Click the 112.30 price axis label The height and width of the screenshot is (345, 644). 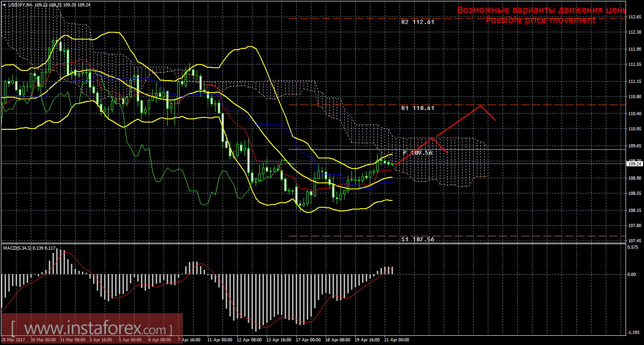point(634,32)
